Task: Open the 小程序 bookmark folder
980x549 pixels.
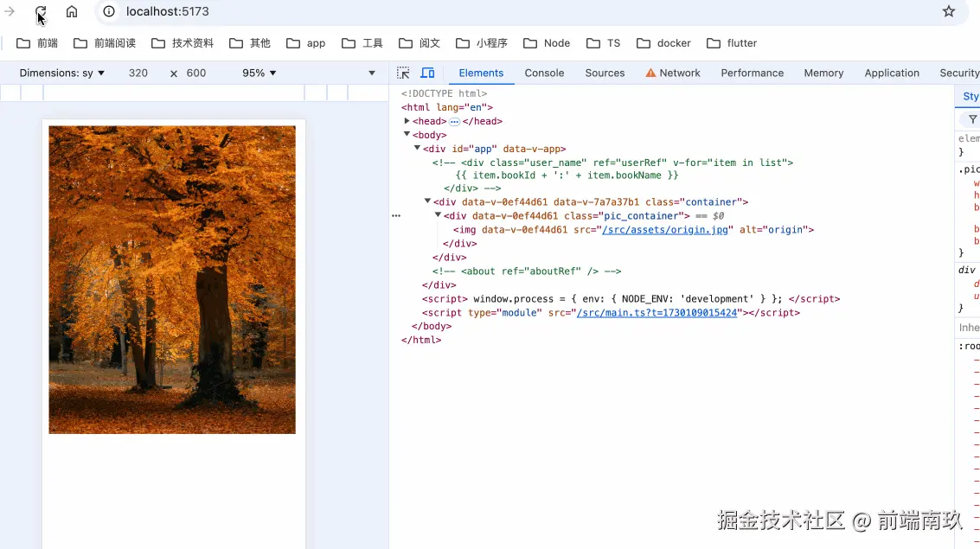Action: coord(481,43)
